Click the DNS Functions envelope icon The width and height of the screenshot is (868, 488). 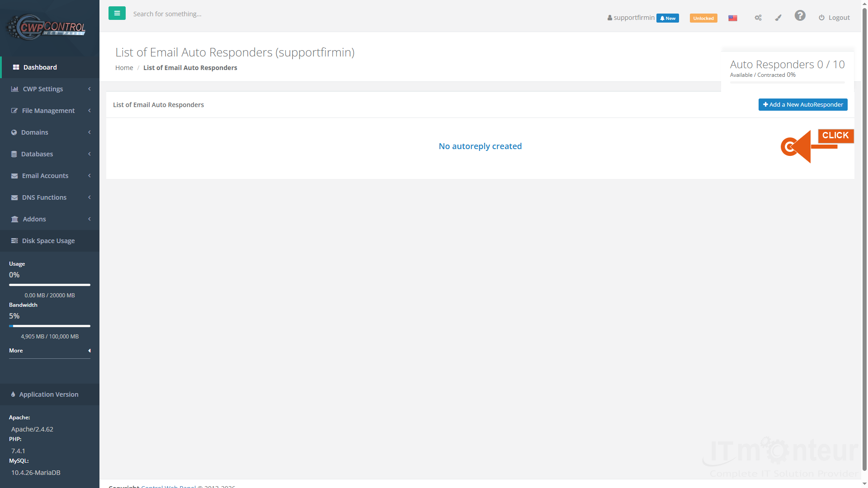(x=14, y=197)
